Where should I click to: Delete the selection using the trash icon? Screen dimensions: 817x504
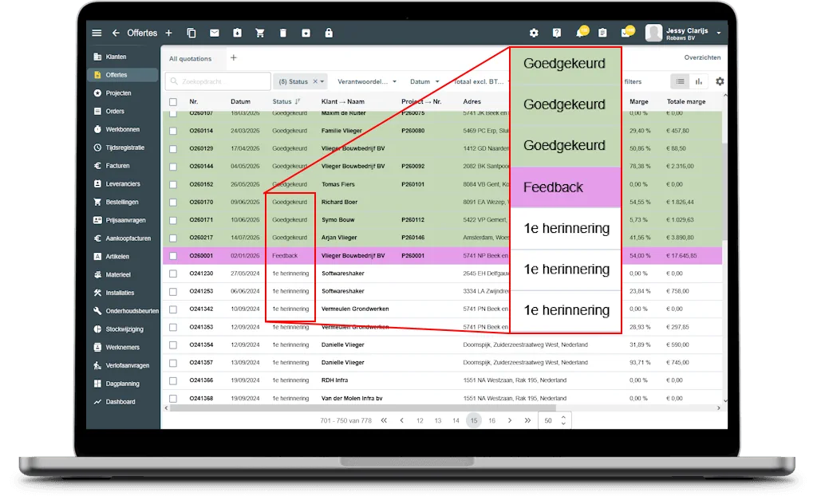283,33
